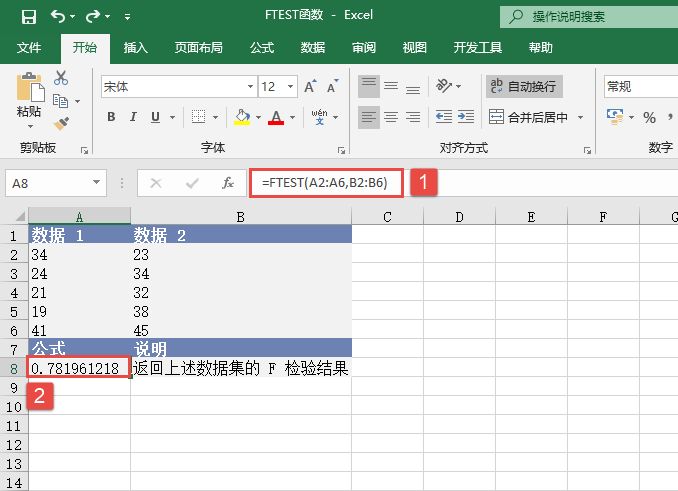Viewport: 678px width, 491px height.
Task: Open the 公式 ribbon tab
Action: click(x=262, y=47)
